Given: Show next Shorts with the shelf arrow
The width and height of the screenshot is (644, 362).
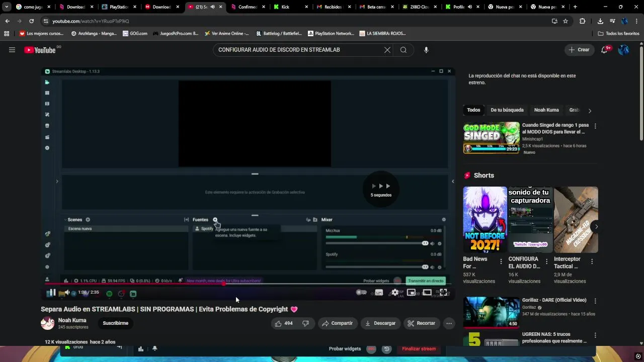Looking at the screenshot, I should point(596,227).
